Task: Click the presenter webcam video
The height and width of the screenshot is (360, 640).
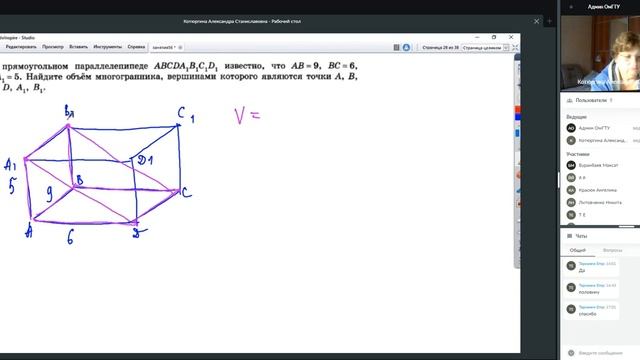Action: coord(600,53)
